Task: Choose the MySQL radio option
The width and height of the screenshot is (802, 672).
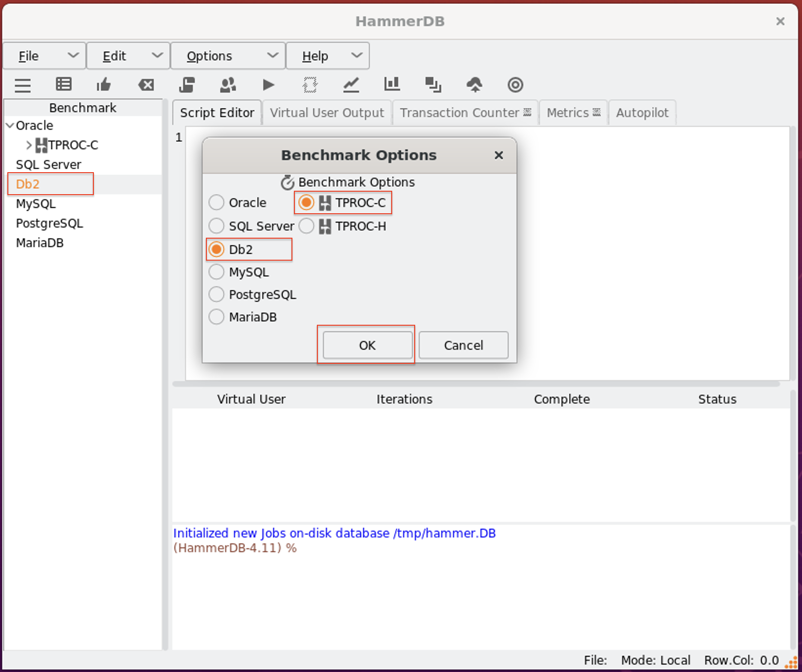Action: click(216, 272)
